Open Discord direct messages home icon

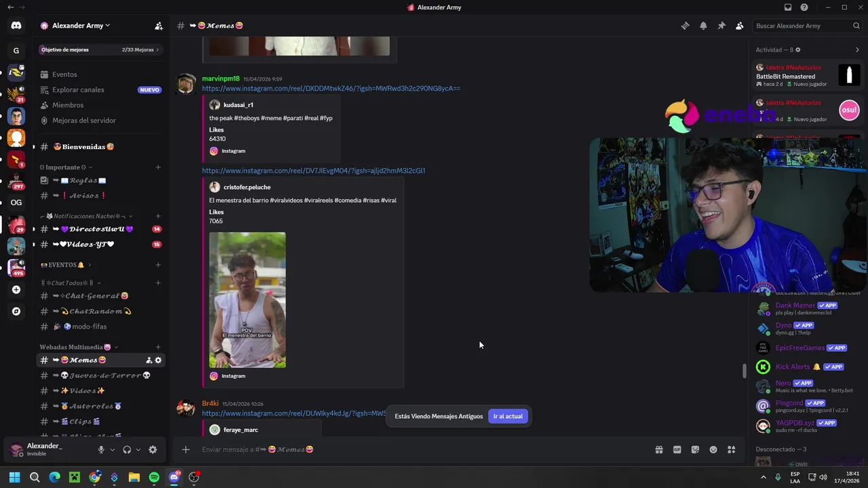click(x=16, y=26)
